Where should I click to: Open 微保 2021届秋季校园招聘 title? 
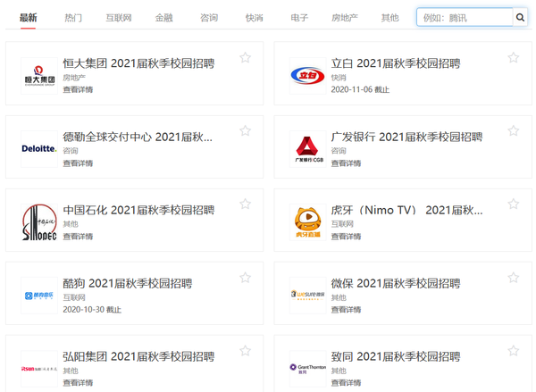pyautogui.click(x=396, y=284)
